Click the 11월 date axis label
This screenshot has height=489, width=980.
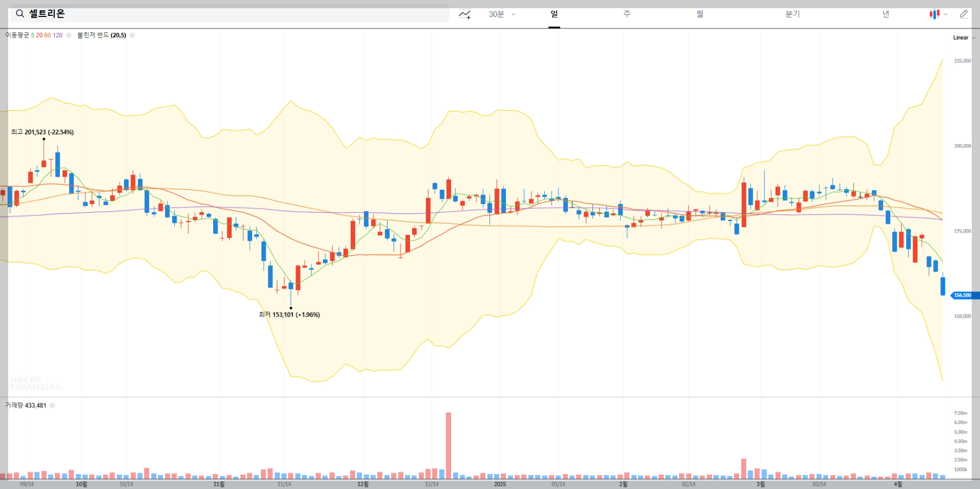[219, 484]
